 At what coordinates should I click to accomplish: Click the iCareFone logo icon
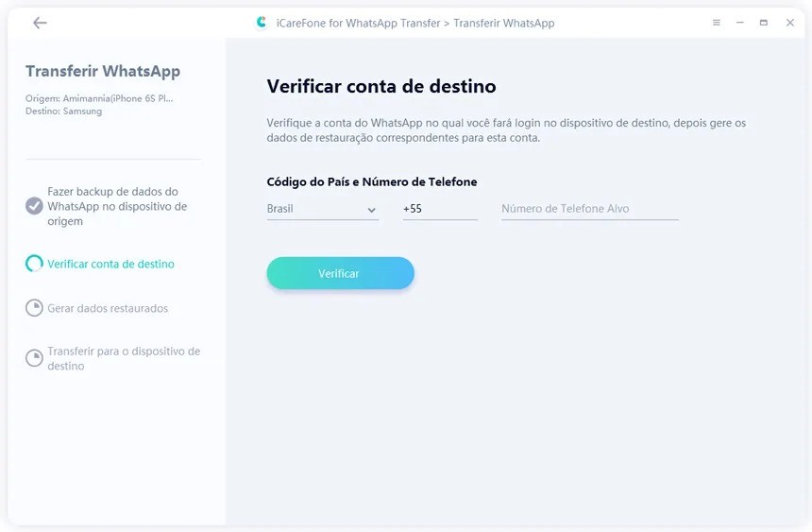click(262, 23)
